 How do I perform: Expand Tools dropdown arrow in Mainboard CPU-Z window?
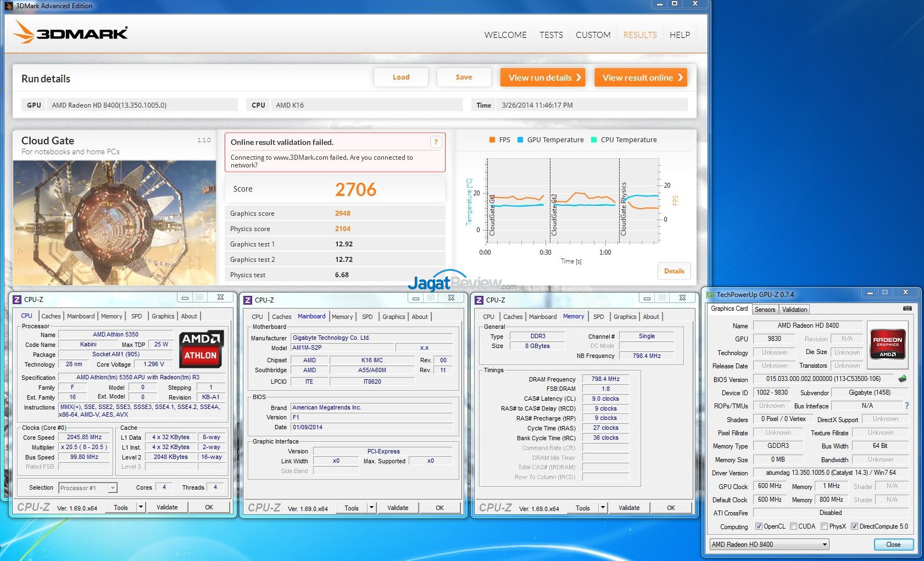tap(372, 508)
